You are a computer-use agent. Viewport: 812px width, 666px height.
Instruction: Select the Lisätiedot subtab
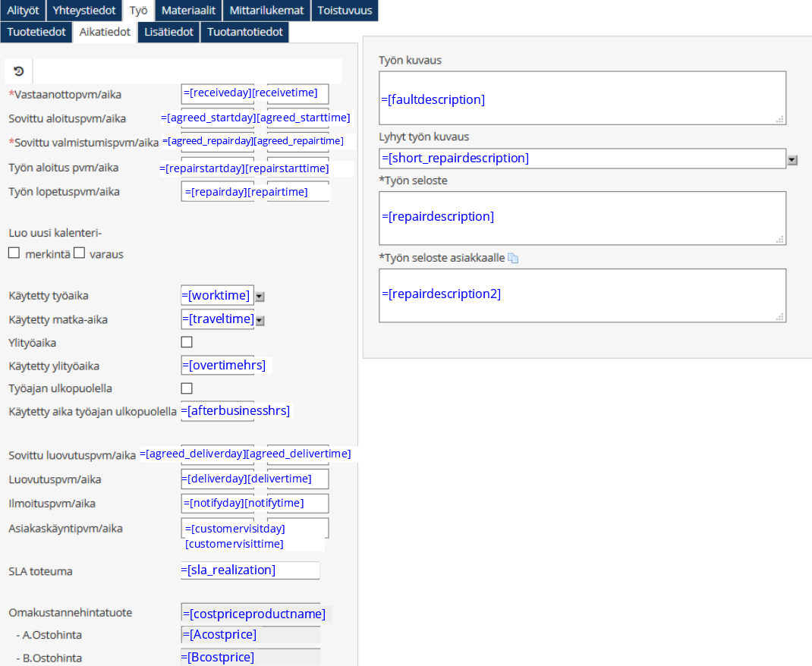[x=168, y=32]
